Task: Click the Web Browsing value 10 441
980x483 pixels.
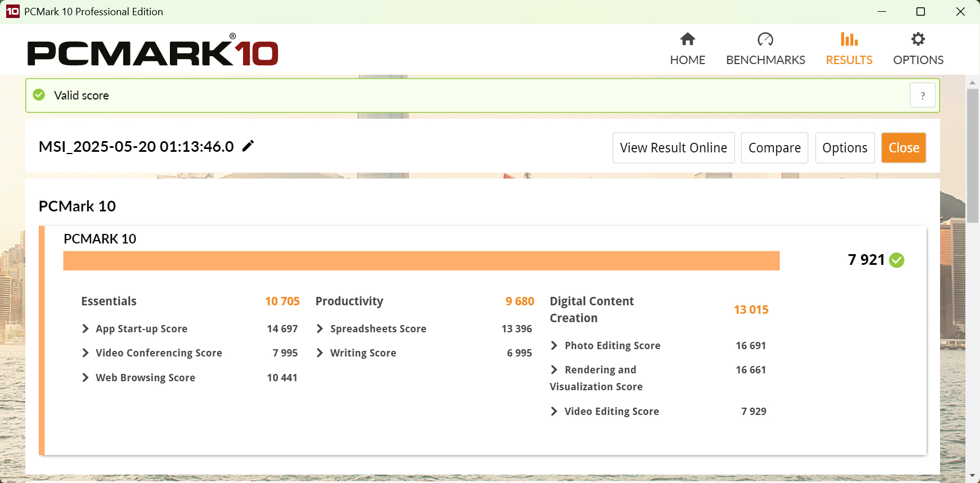Action: tap(282, 378)
